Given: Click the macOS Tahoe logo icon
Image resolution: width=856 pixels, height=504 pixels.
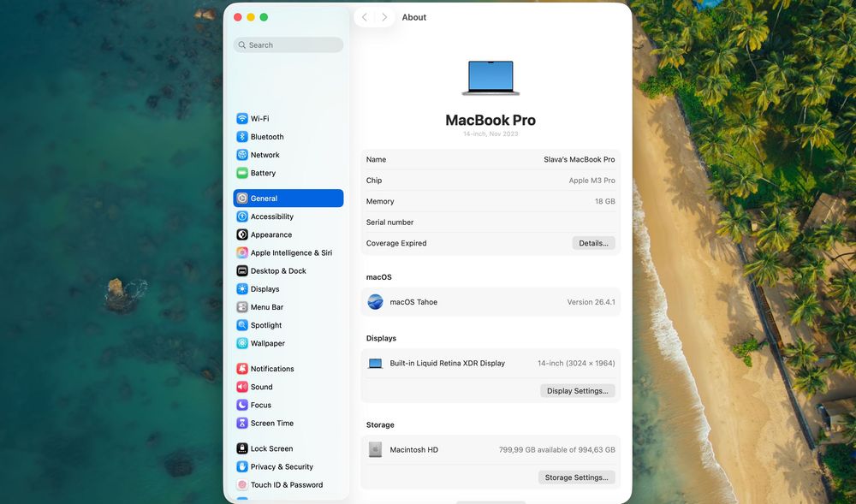Looking at the screenshot, I should coord(375,302).
